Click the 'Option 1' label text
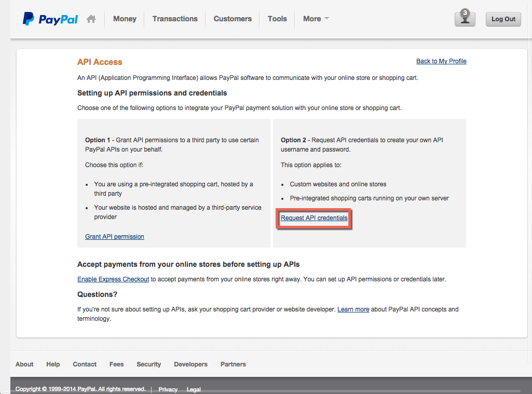This screenshot has height=394, width=532. coord(98,140)
